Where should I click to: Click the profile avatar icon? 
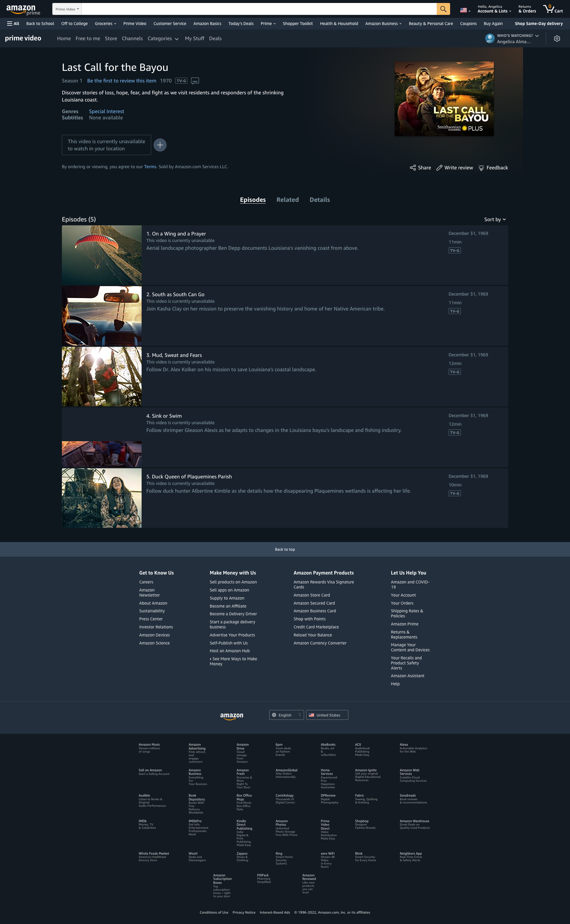490,38
